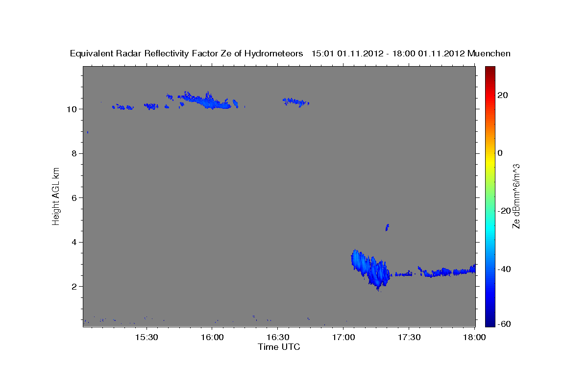The image size is (588, 392).
Task: Click the colorbar '0' value label
Action: pyautogui.click(x=500, y=153)
